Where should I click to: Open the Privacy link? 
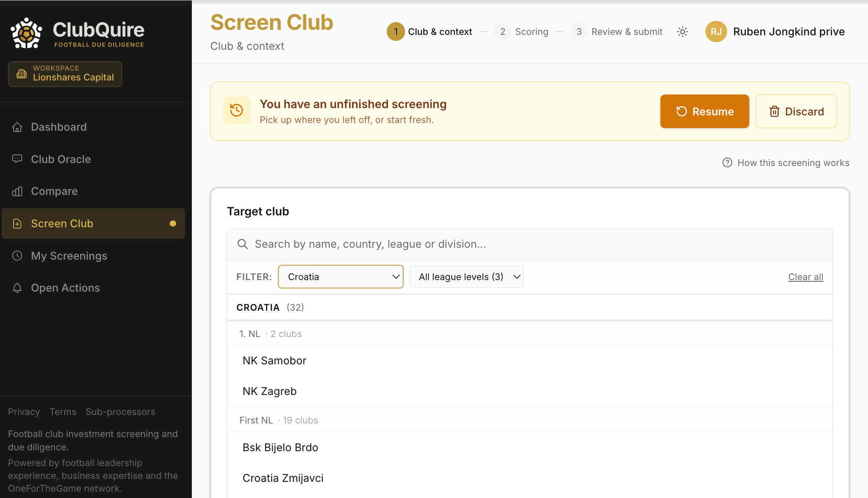click(24, 412)
